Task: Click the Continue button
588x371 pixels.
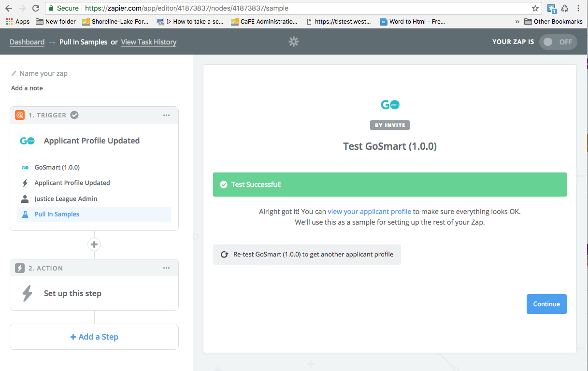Action: (x=546, y=304)
